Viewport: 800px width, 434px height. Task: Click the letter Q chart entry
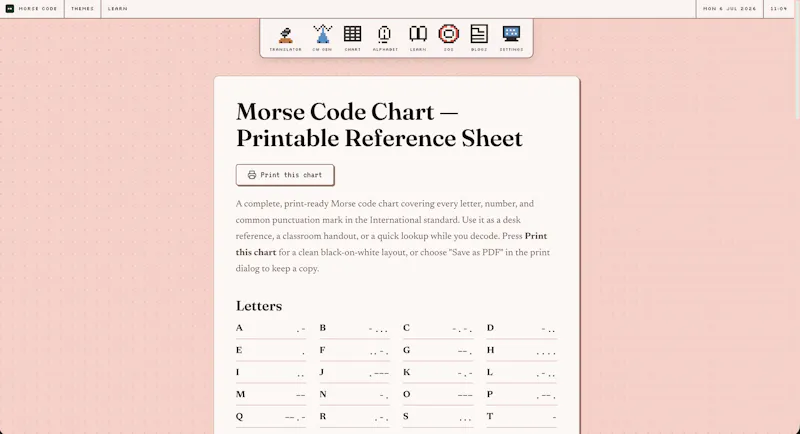click(x=271, y=417)
